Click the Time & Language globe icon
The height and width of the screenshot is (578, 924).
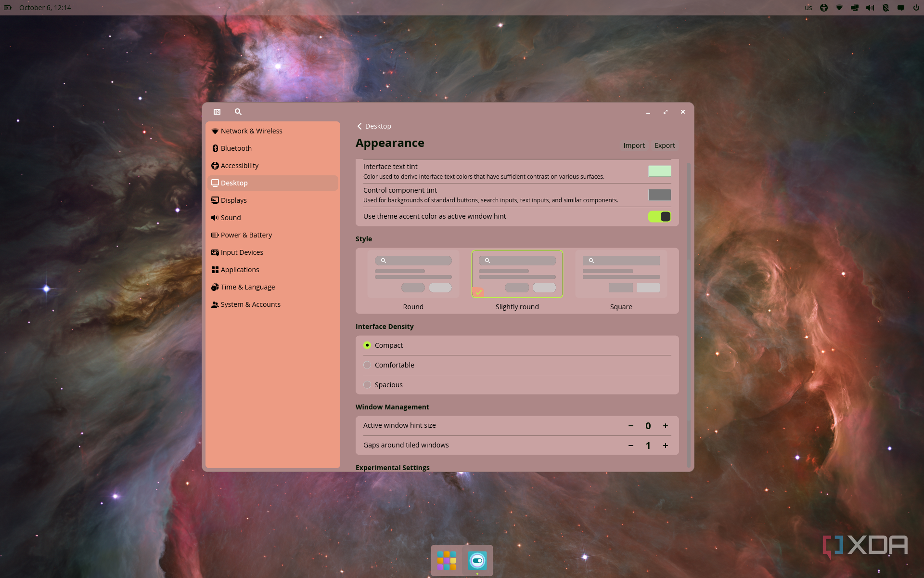click(x=215, y=287)
